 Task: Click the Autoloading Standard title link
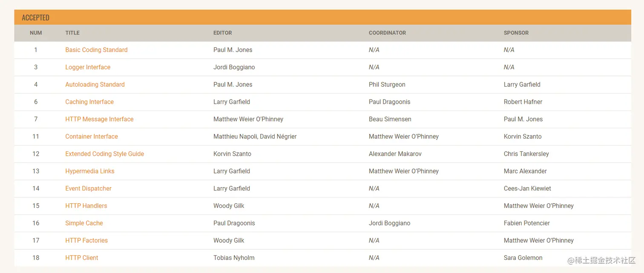[95, 85]
